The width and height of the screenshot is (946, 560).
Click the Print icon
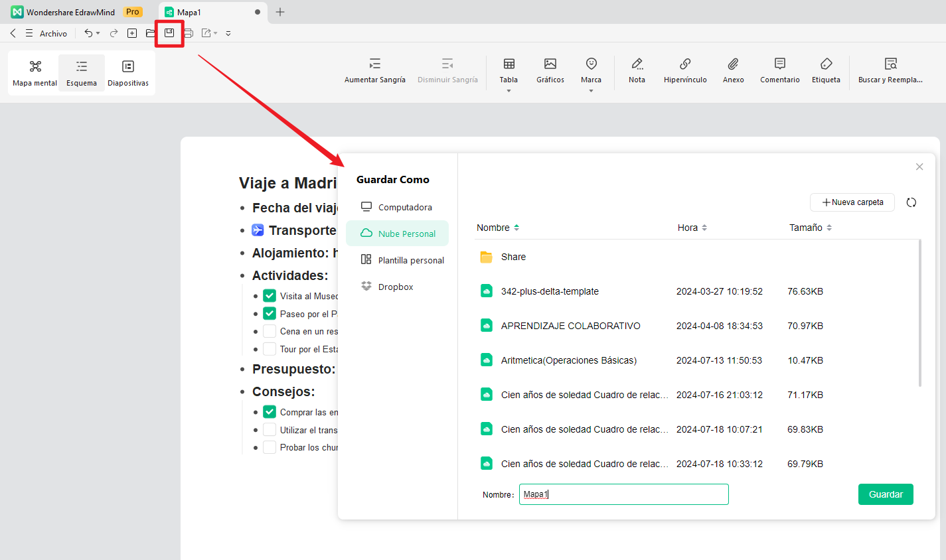click(x=189, y=33)
